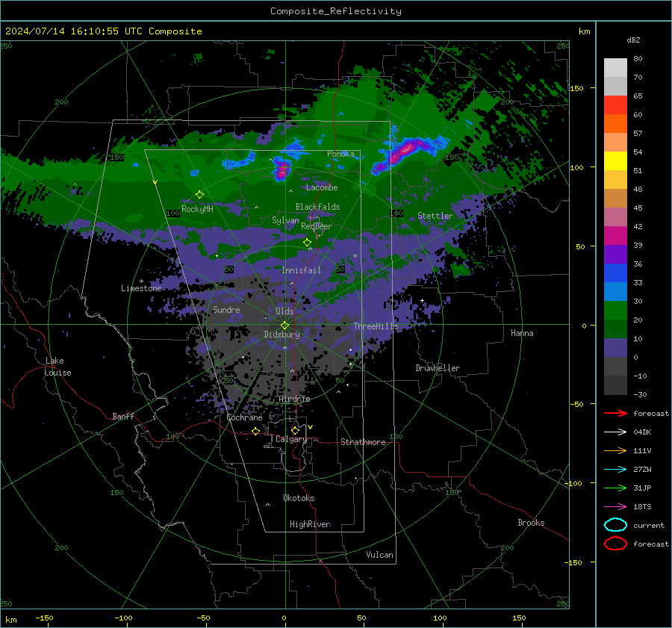Click the Stettler city label

coord(435,216)
